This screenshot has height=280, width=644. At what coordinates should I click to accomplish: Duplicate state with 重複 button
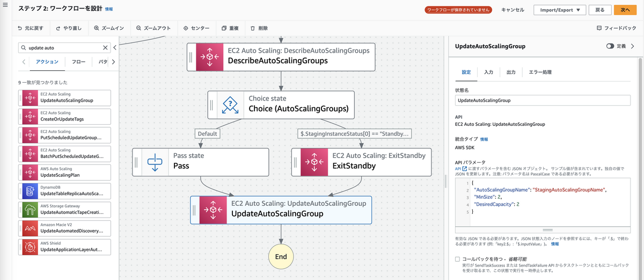tap(230, 28)
